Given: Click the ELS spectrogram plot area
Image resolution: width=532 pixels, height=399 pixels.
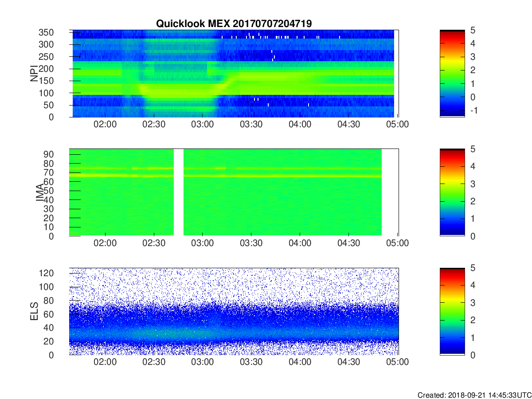Looking at the screenshot, I should pos(234,311).
